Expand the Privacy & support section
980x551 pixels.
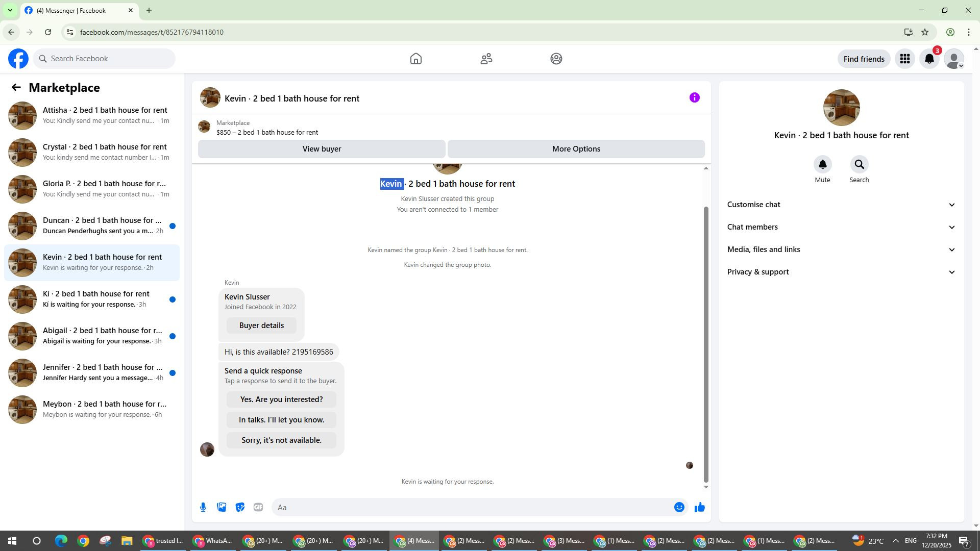(x=841, y=272)
